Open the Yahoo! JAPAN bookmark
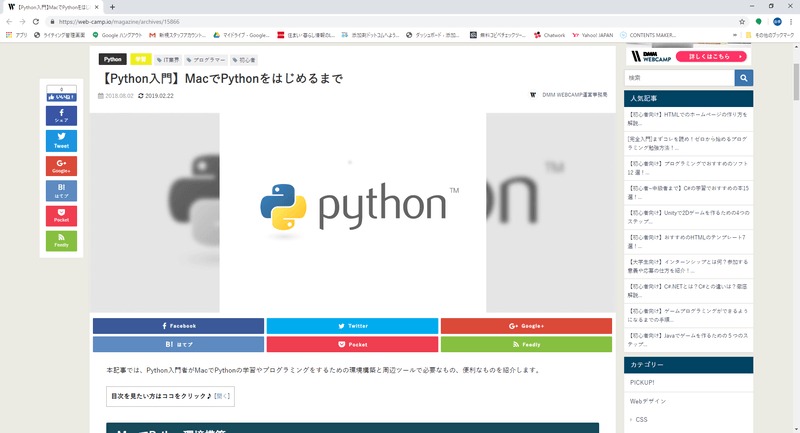Image resolution: width=800 pixels, height=433 pixels. point(593,35)
